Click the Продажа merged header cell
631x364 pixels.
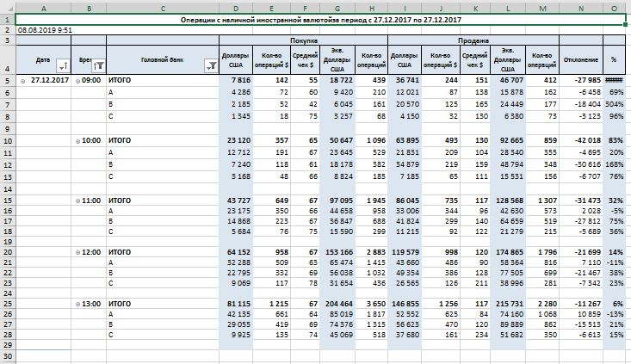(473, 40)
